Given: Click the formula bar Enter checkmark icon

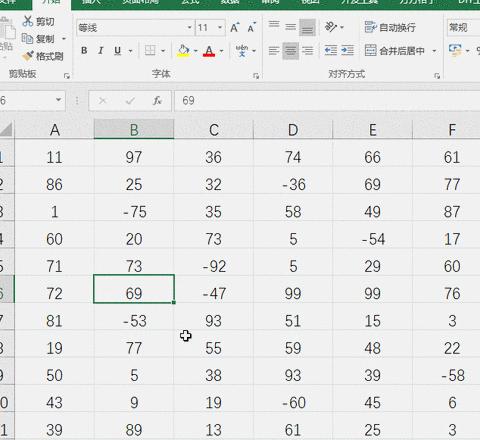Looking at the screenshot, I should 130,100.
